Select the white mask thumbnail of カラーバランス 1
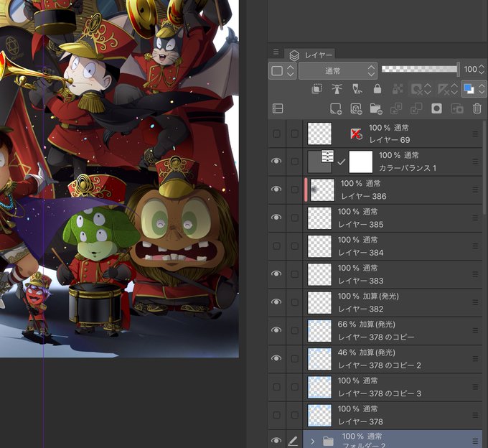 point(361,162)
